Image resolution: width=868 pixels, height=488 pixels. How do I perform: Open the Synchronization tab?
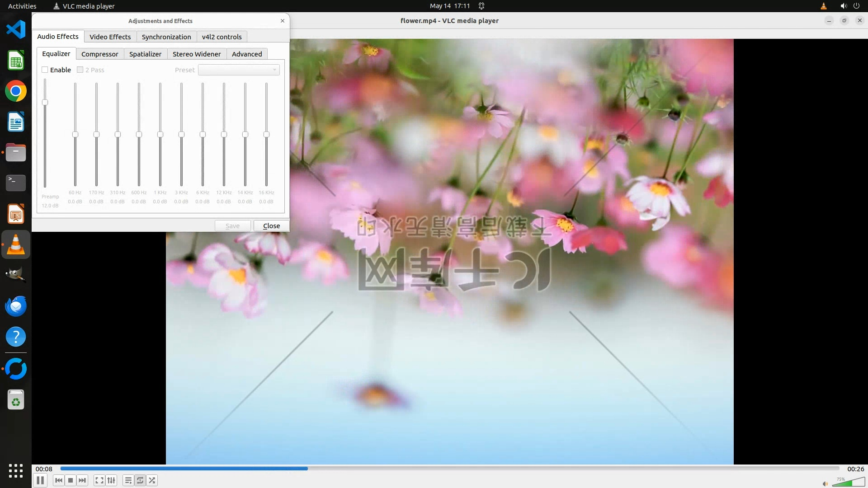point(166,37)
